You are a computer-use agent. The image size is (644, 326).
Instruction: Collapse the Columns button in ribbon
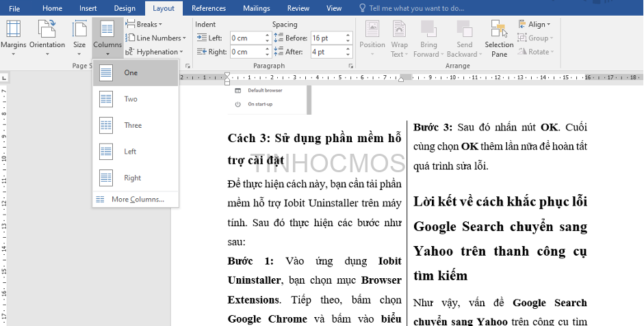(x=107, y=38)
